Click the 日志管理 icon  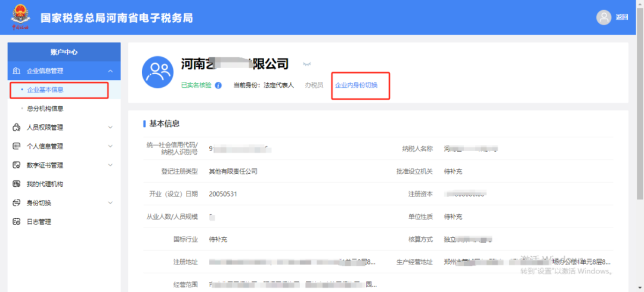point(17,222)
